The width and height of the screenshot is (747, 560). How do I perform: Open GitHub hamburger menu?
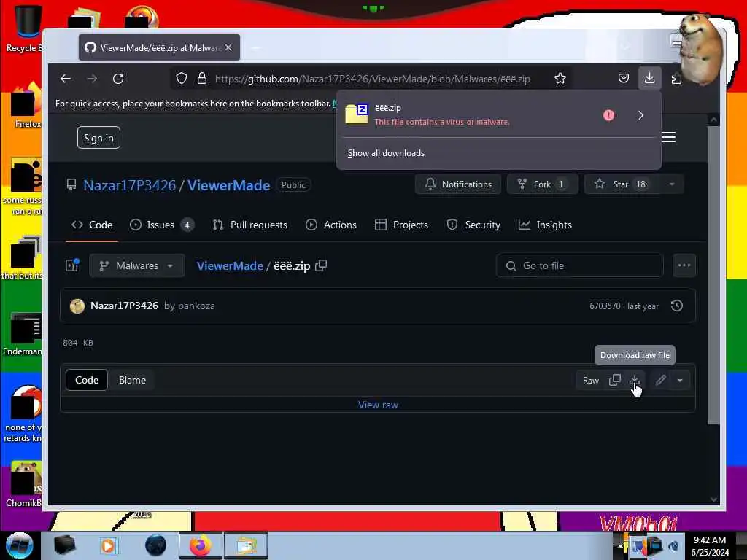pyautogui.click(x=668, y=138)
